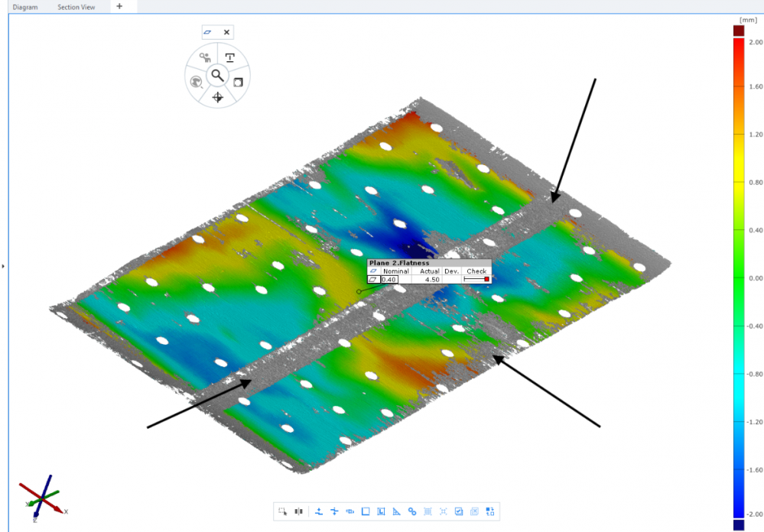Click the flatness parallelogram icon above radial menu
Viewport: 764px width, 532px height.
coord(208,32)
